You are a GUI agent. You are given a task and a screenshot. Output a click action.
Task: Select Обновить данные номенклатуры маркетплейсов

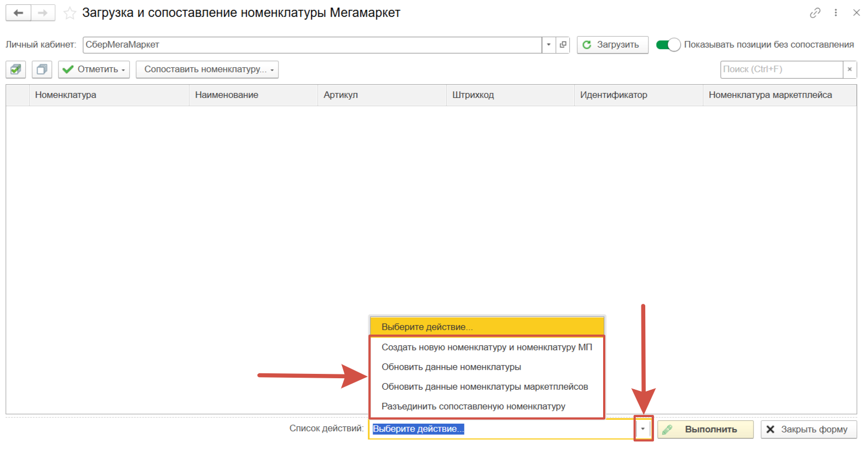coord(484,386)
